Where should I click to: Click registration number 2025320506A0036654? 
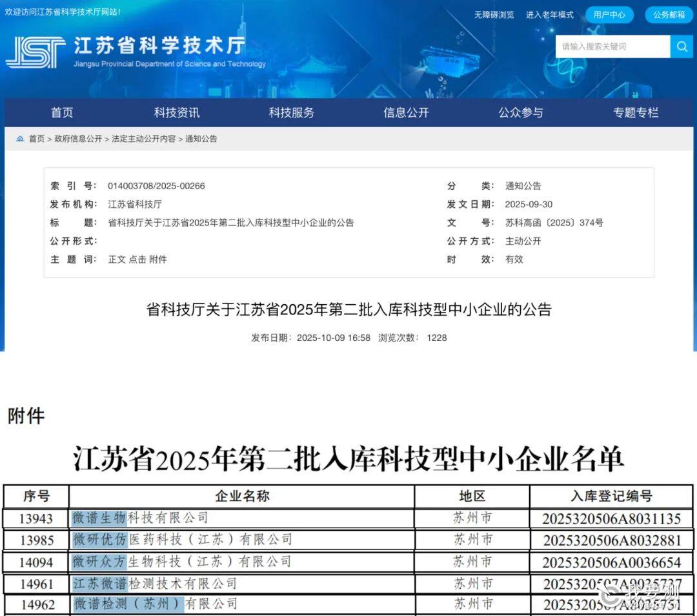click(612, 562)
